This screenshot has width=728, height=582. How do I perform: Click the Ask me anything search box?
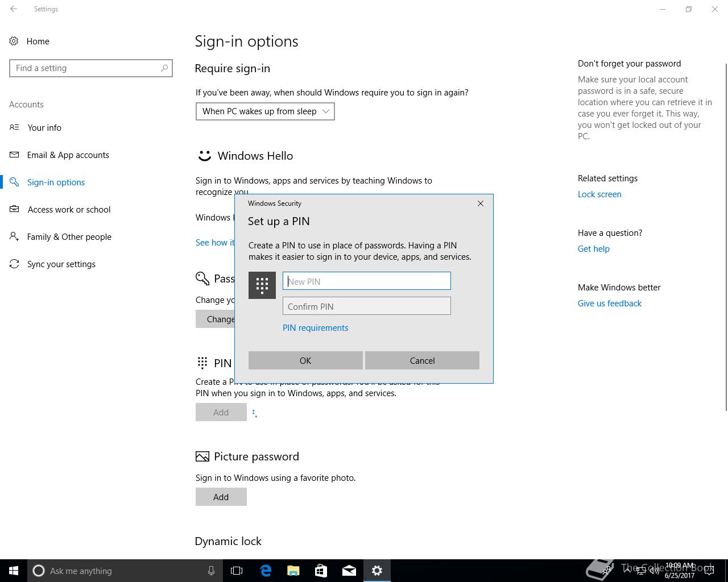(125, 571)
